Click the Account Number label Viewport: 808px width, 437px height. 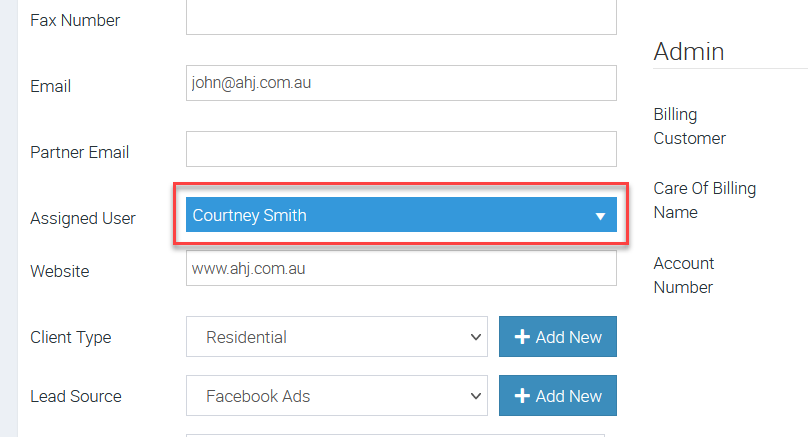684,275
